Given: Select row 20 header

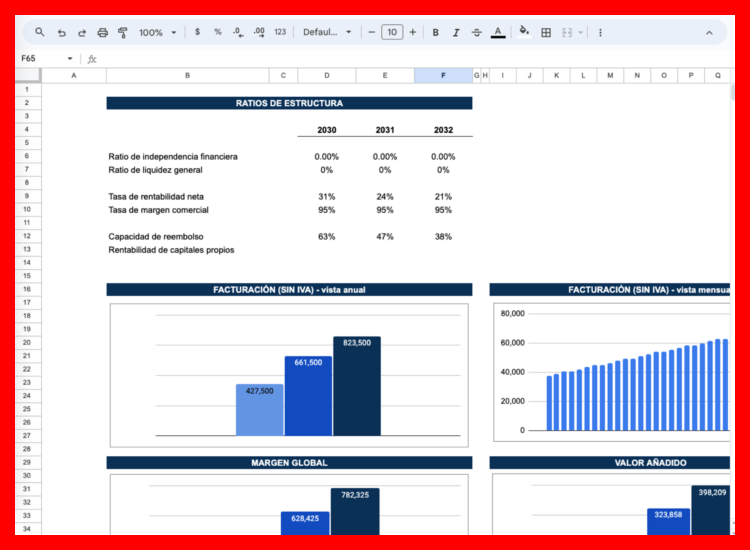Looking at the screenshot, I should pos(27,342).
